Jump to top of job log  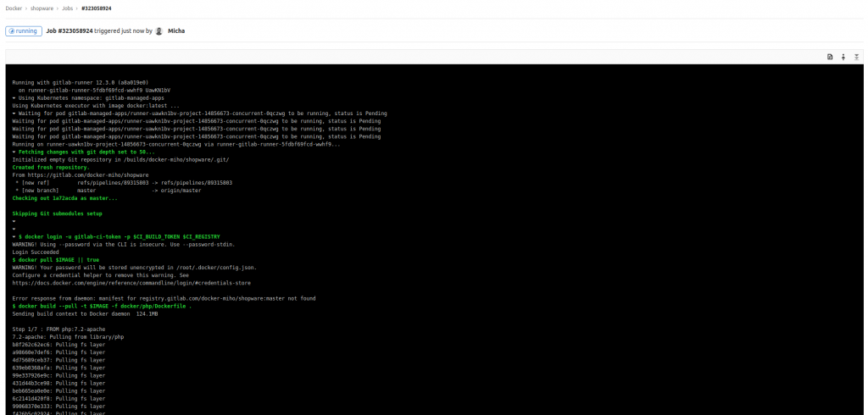[x=843, y=57]
